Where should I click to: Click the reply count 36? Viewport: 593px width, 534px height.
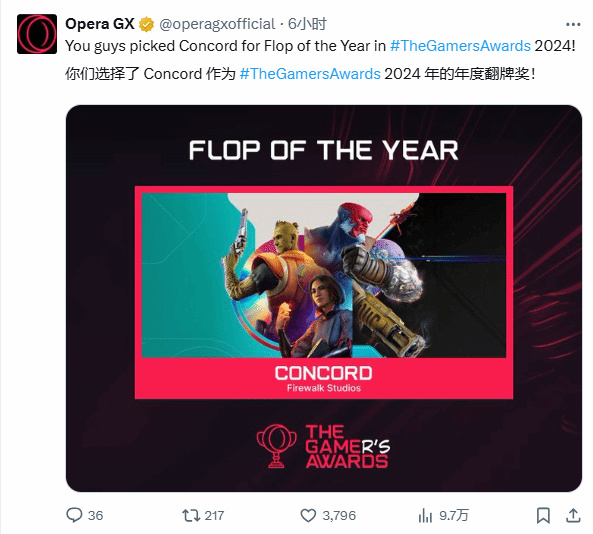95,515
